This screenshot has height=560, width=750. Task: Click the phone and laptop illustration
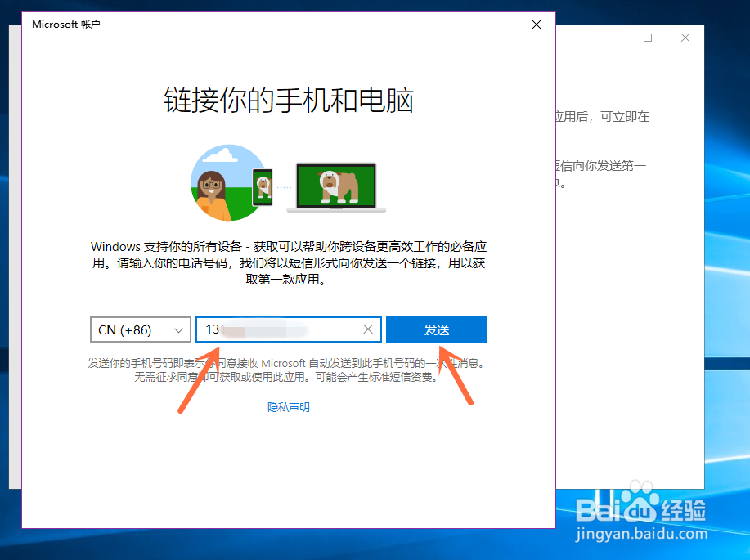pos(289,182)
